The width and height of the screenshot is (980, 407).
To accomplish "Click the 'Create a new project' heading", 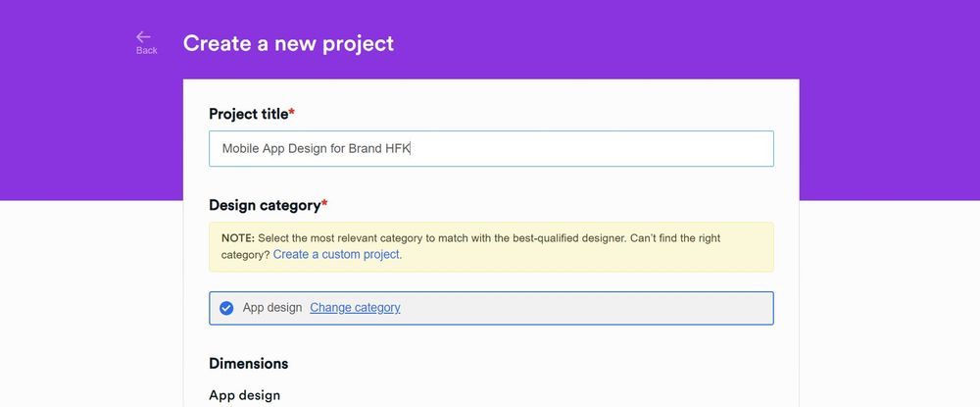I will coord(288,43).
